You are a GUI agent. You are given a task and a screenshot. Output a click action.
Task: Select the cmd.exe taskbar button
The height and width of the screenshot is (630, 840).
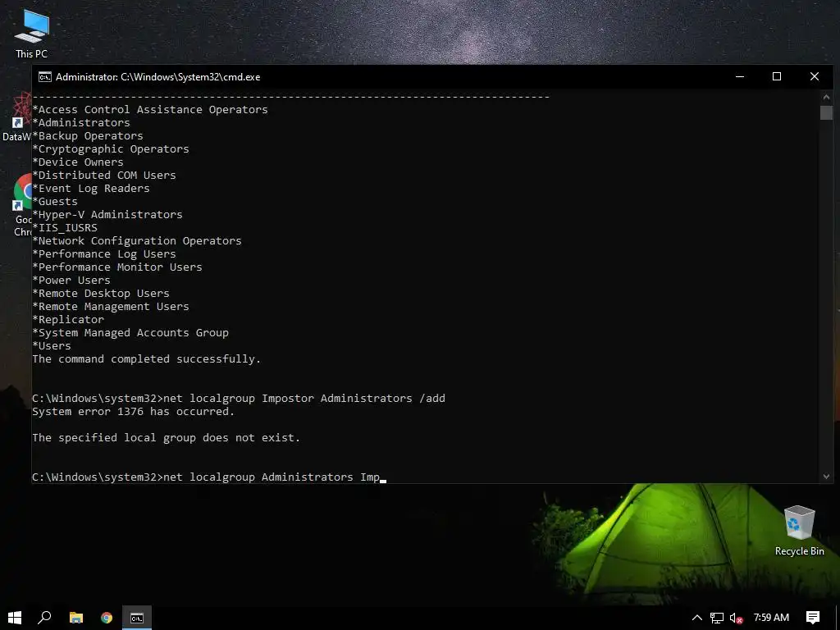(137, 618)
